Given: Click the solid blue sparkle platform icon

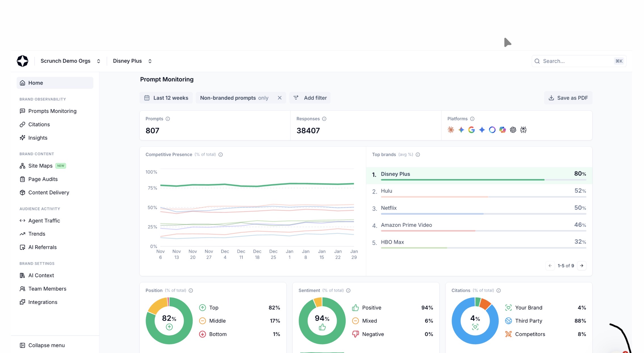Looking at the screenshot, I should pyautogui.click(x=482, y=130).
